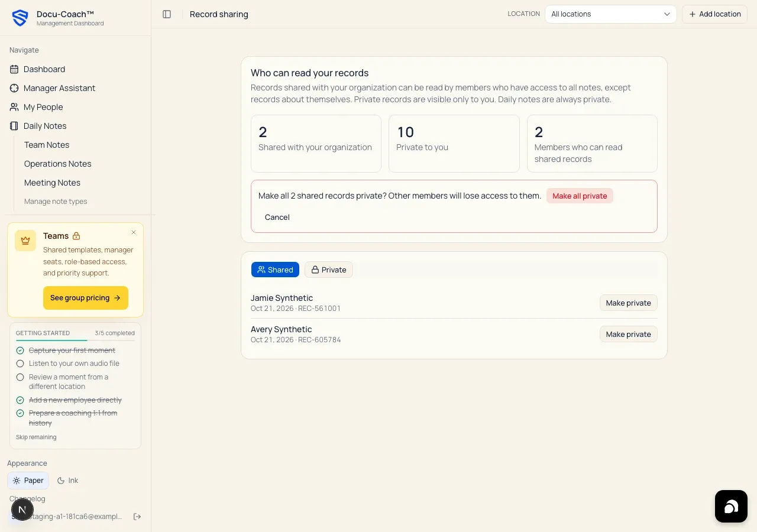757x532 pixels.
Task: Click the Members who can read card
Action: click(x=592, y=144)
